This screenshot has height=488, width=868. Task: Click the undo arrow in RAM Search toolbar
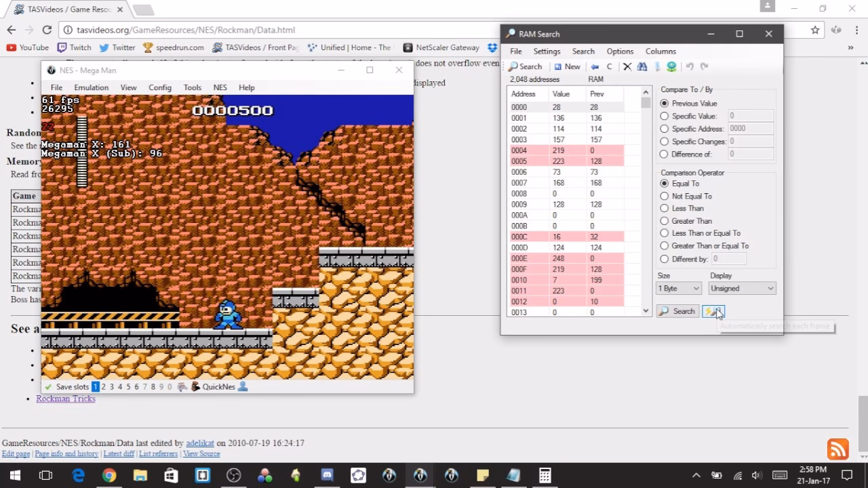coord(690,66)
